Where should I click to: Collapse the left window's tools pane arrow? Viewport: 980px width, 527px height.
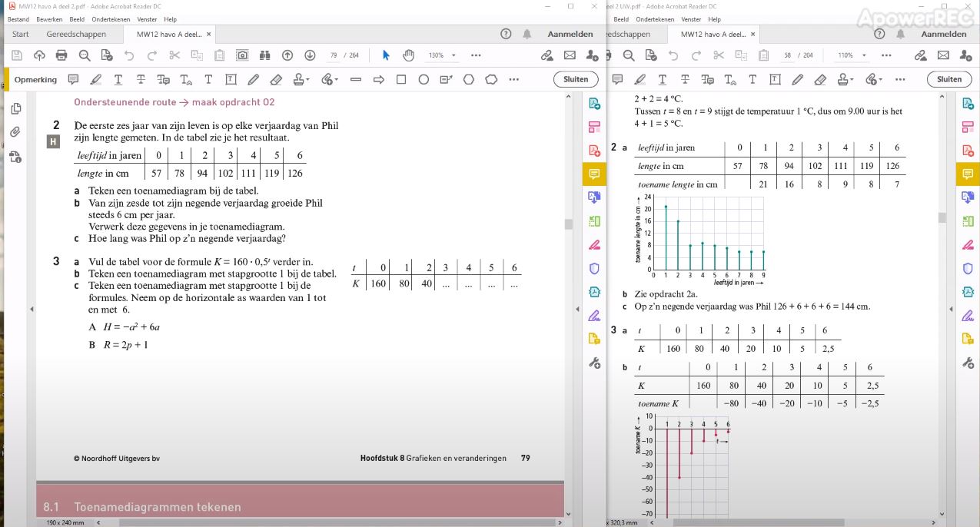click(579, 309)
